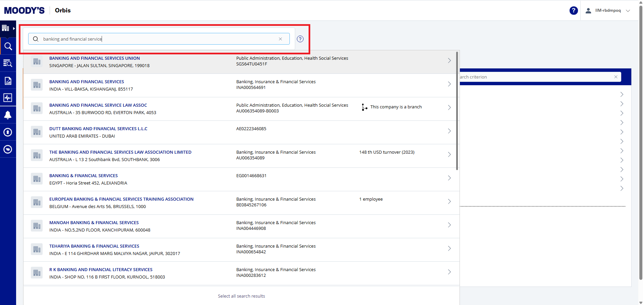The height and width of the screenshot is (305, 644).
Task: Open the advanced list search sidebar icon
Action: click(8, 63)
